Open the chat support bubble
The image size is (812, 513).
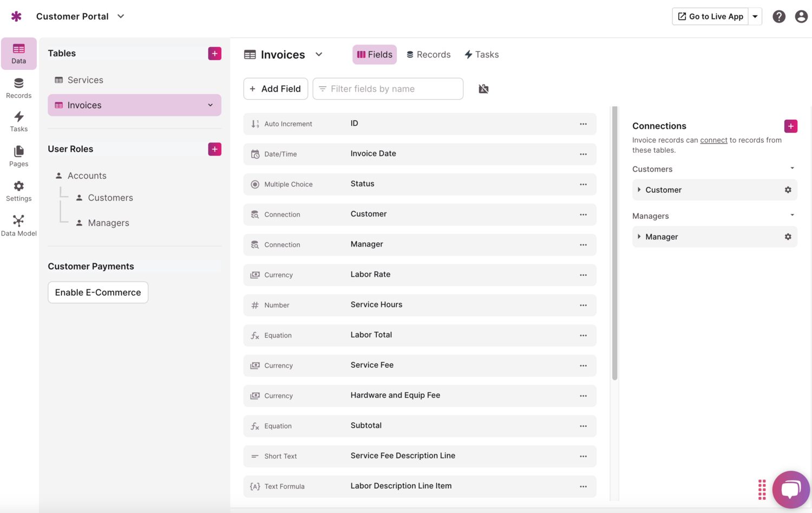(790, 489)
